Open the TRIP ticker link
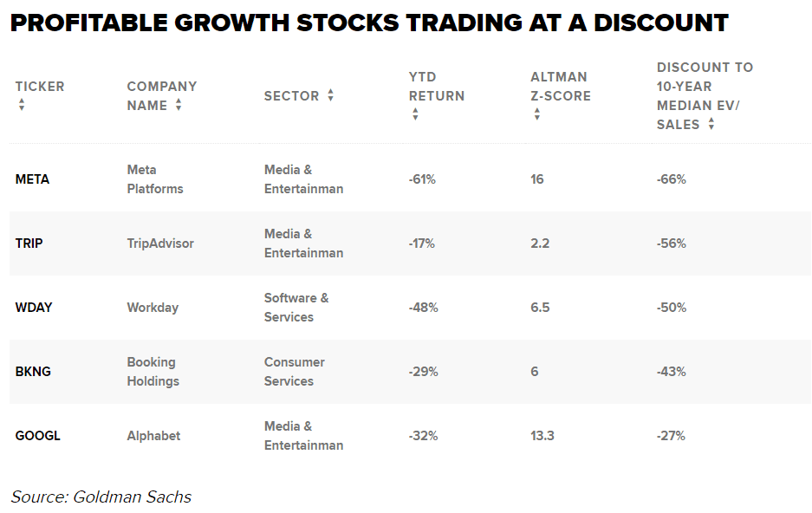Screen dimensions: 812x513 click(x=29, y=244)
